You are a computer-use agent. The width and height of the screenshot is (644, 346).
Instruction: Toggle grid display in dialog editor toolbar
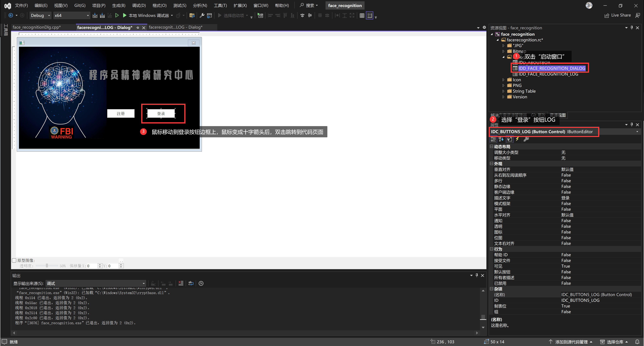point(362,16)
